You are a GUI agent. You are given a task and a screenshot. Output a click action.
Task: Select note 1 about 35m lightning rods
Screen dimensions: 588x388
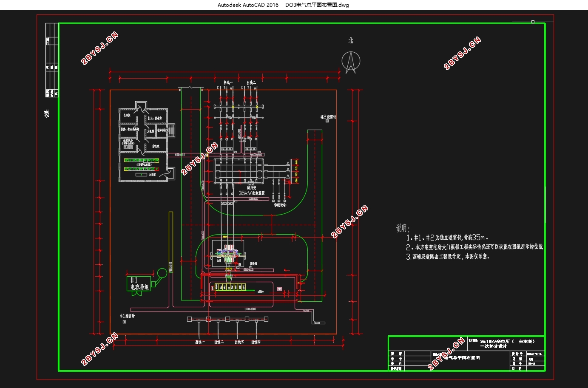pyautogui.click(x=448, y=238)
